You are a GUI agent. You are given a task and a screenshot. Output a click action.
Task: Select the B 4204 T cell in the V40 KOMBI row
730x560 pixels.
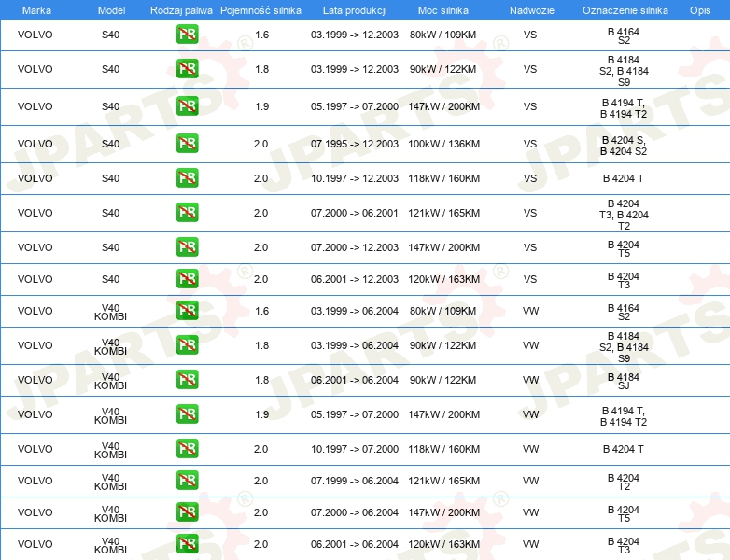[624, 449]
